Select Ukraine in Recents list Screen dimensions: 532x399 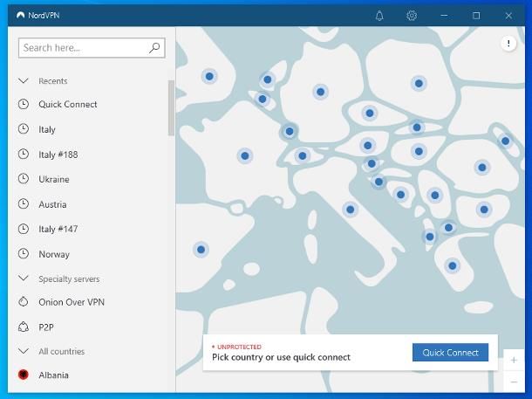click(x=54, y=179)
